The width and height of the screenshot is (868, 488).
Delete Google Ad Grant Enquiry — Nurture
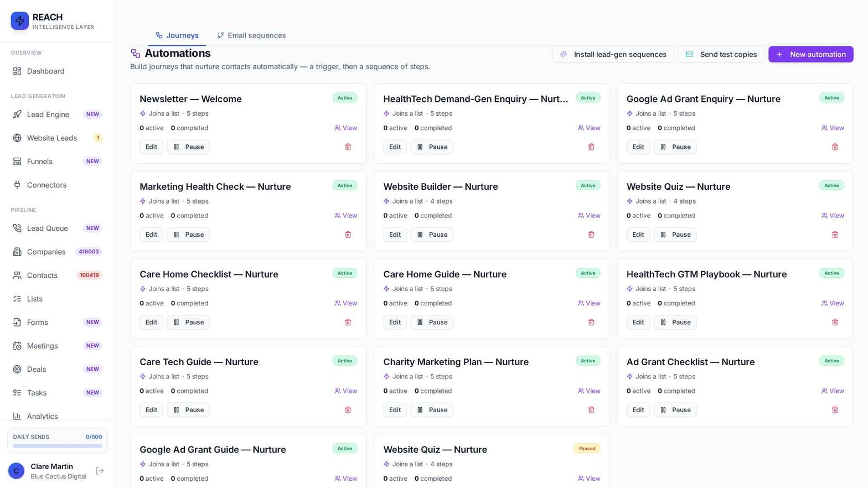(x=835, y=147)
